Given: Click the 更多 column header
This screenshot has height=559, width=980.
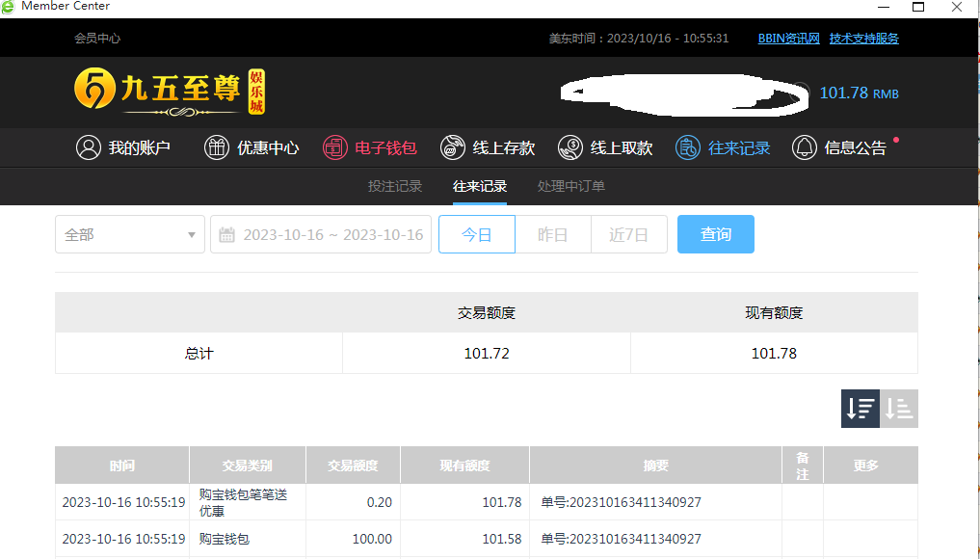Looking at the screenshot, I should (x=870, y=465).
